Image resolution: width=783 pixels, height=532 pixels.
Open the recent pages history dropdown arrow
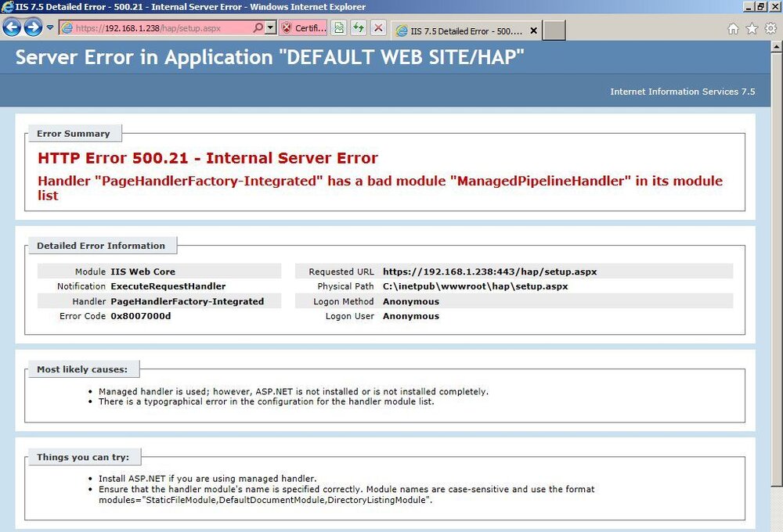click(x=50, y=27)
